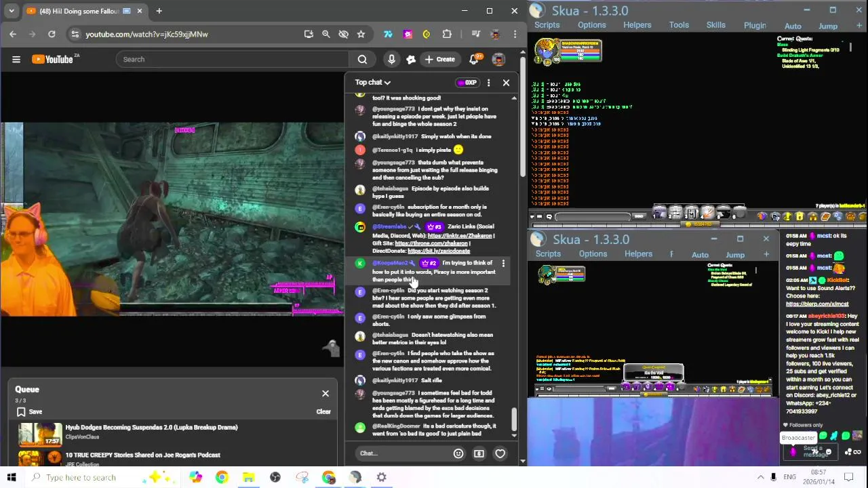Click the YouTube search magnifier button
The image size is (868, 488).
pyautogui.click(x=362, y=59)
